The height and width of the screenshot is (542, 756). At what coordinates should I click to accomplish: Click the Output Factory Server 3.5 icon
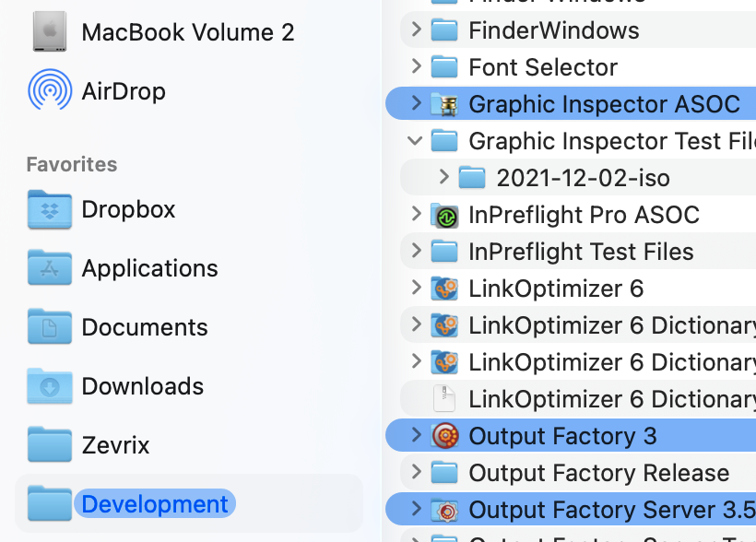(445, 510)
